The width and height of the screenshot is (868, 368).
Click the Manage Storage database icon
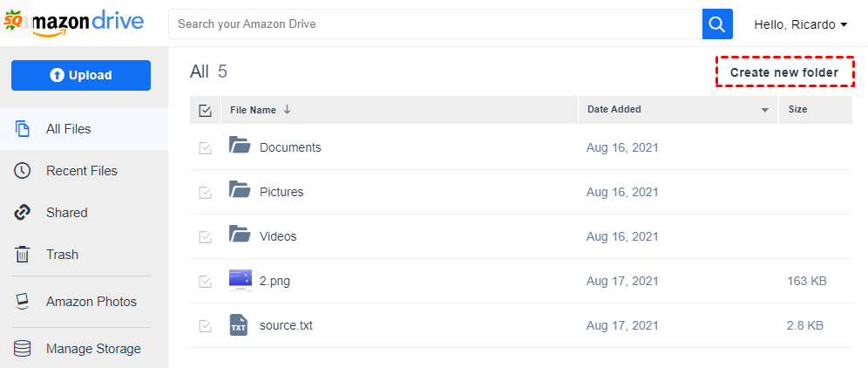(x=23, y=349)
